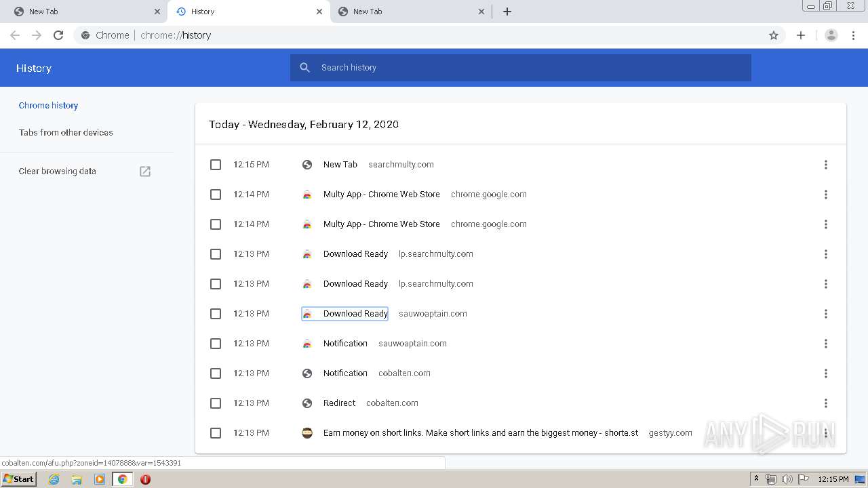Open Internet Explorer from the taskbar
The image size is (868, 488).
click(x=54, y=479)
